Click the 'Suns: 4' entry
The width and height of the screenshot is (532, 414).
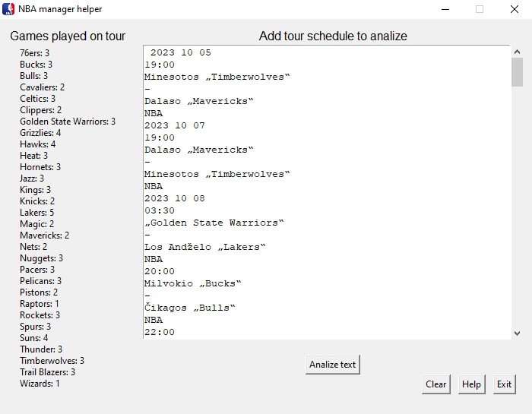[x=34, y=338]
